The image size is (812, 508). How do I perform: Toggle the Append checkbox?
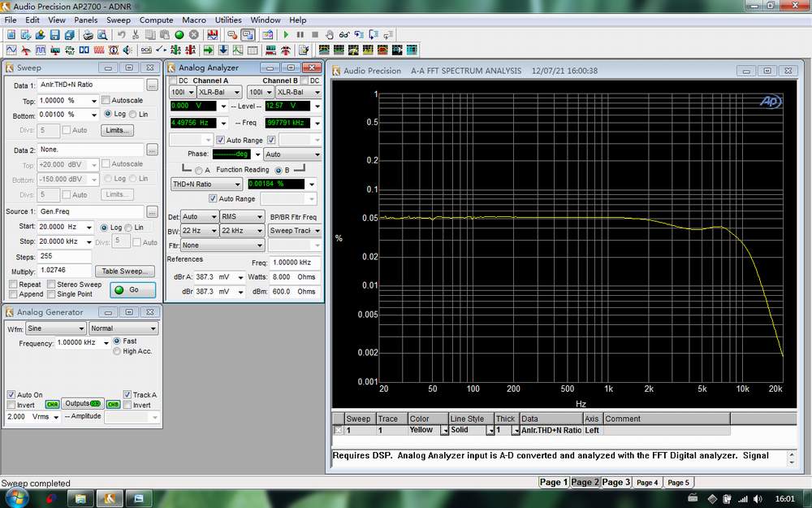13,294
